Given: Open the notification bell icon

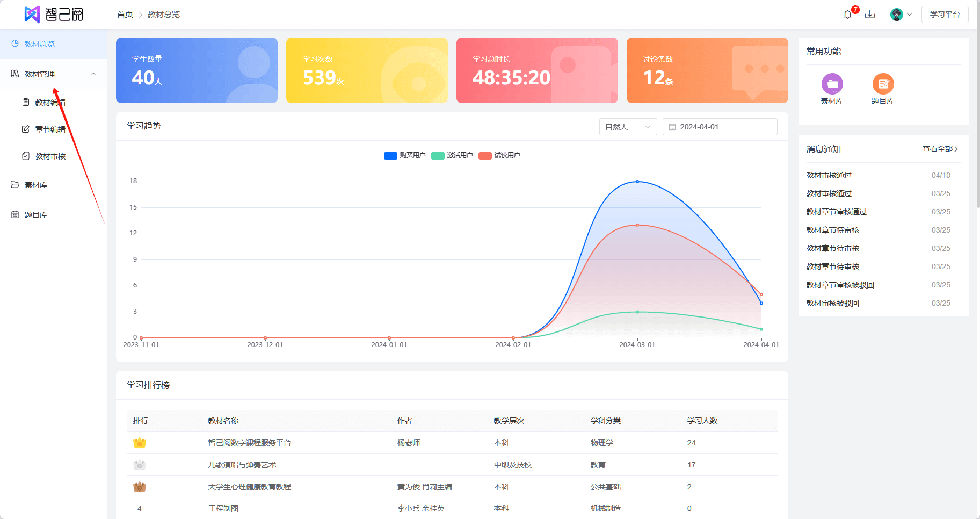Looking at the screenshot, I should tap(847, 15).
